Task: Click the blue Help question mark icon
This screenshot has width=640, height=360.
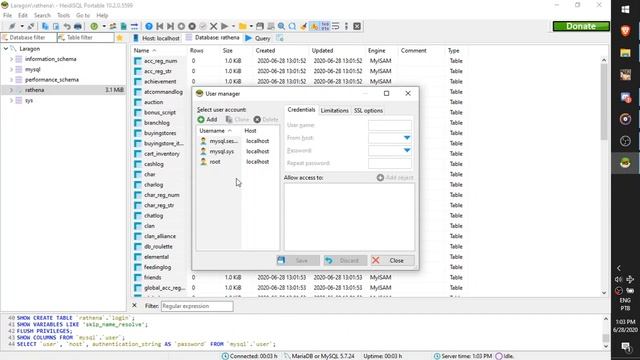Action: [149, 27]
